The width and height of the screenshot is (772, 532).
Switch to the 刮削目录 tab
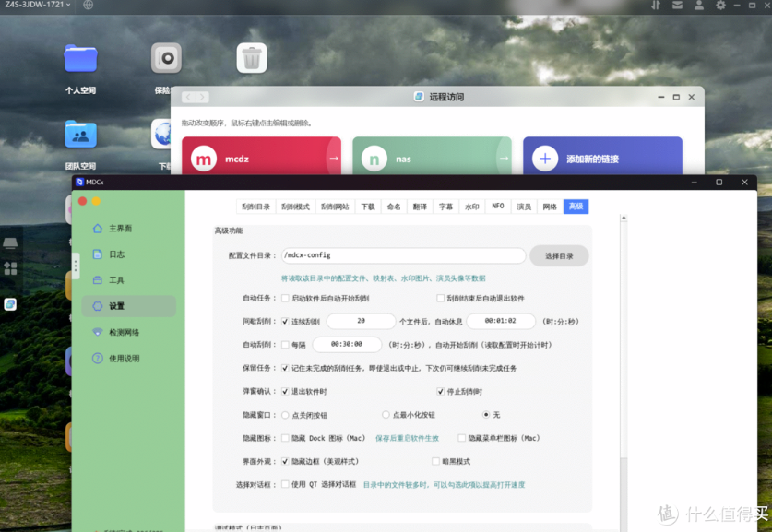[x=256, y=207]
